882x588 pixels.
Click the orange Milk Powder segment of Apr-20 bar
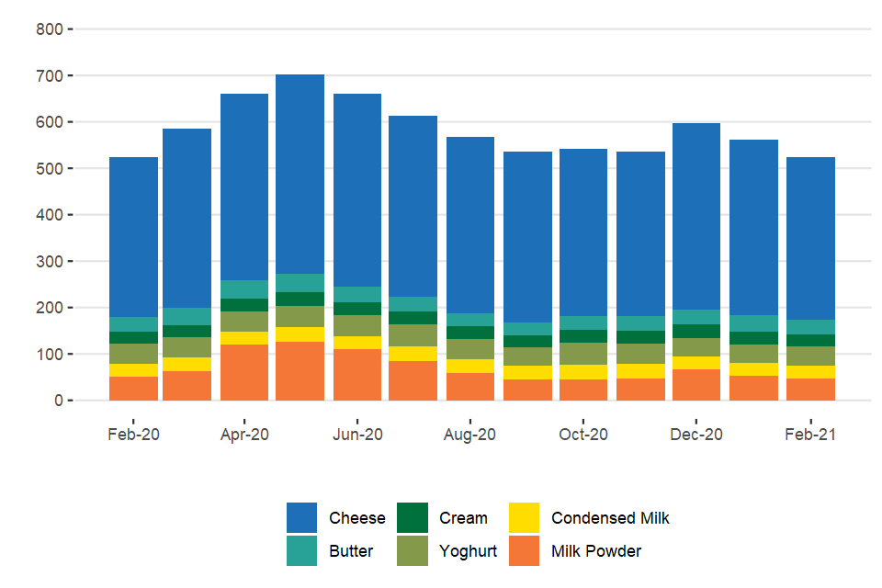coord(244,372)
